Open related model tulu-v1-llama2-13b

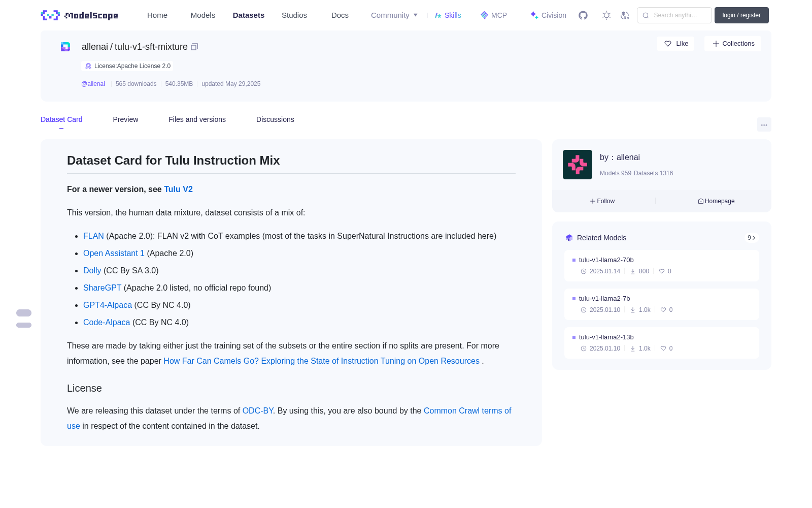(662, 343)
